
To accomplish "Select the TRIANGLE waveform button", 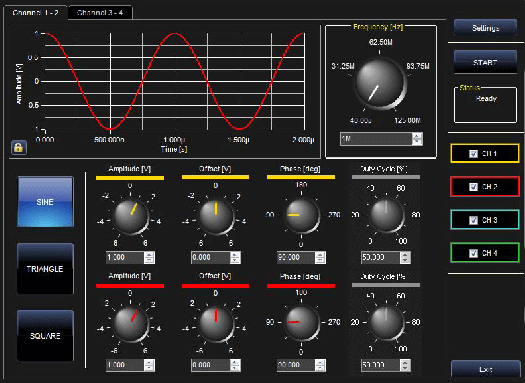I will 45,269.
